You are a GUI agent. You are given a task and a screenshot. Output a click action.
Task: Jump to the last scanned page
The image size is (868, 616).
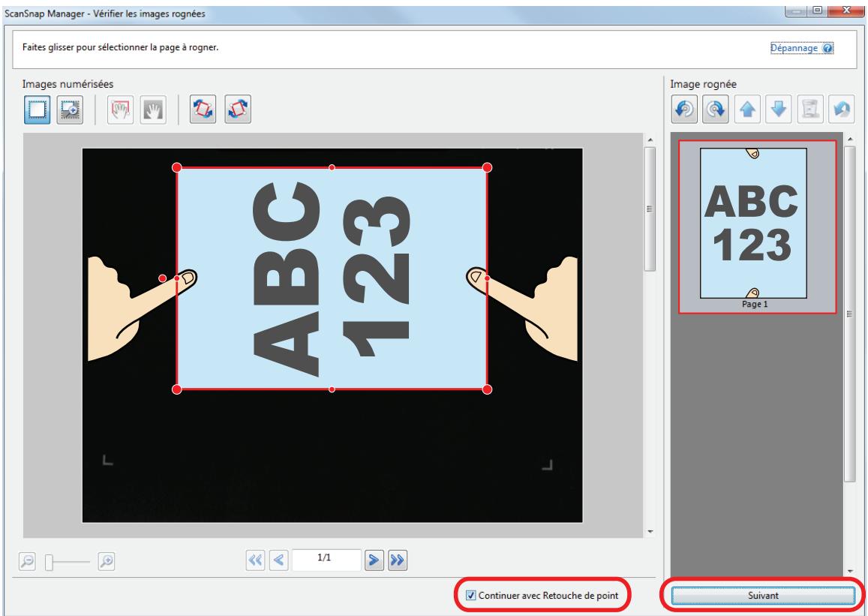pyautogui.click(x=397, y=560)
